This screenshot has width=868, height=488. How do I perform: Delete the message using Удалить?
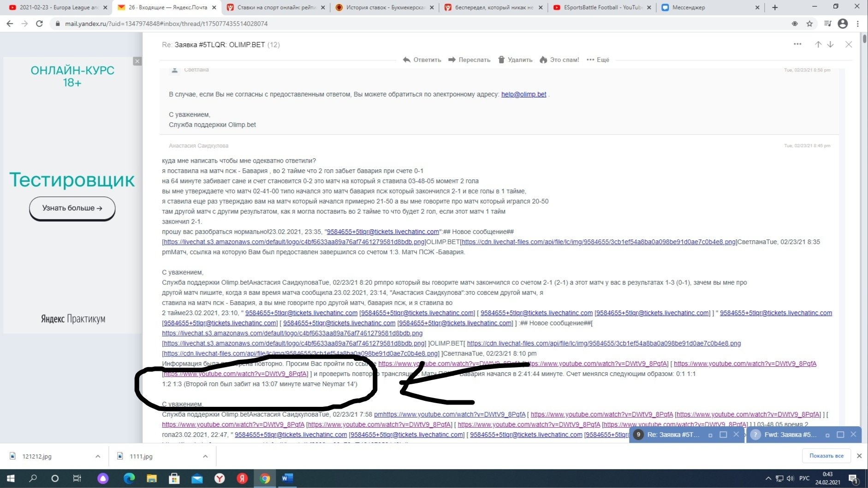[515, 60]
